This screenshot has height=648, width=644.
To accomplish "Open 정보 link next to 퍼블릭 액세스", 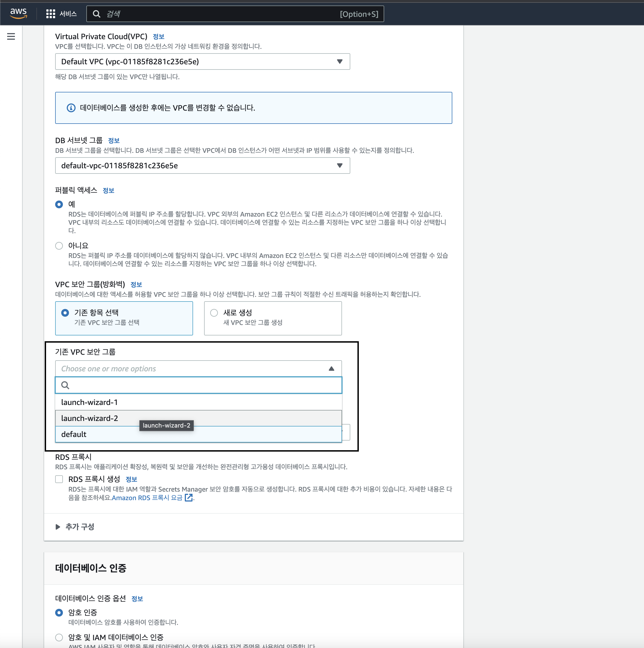I will pyautogui.click(x=108, y=191).
